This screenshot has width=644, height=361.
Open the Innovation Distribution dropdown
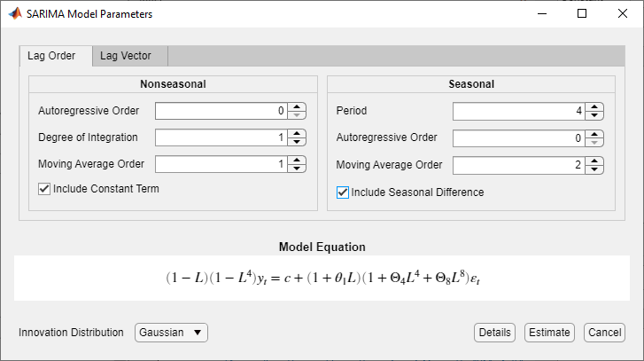coord(171,333)
